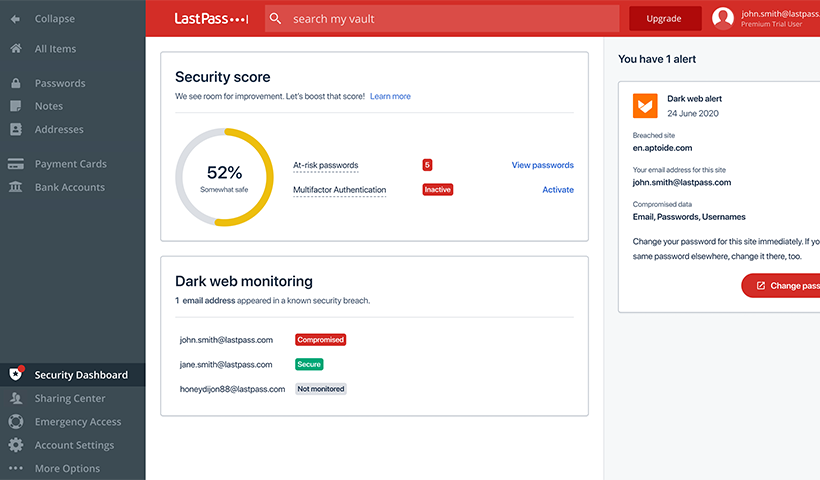Click the Bank Accounts building icon

[16, 187]
